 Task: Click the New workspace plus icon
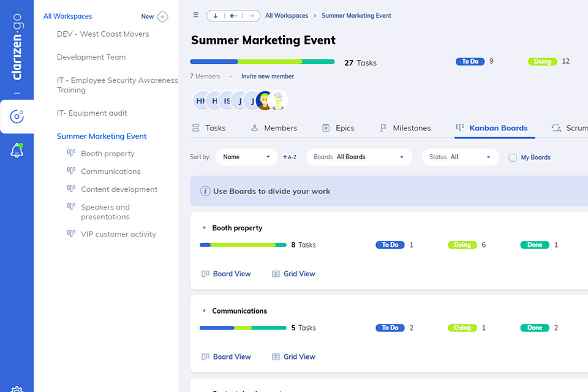[x=162, y=17]
